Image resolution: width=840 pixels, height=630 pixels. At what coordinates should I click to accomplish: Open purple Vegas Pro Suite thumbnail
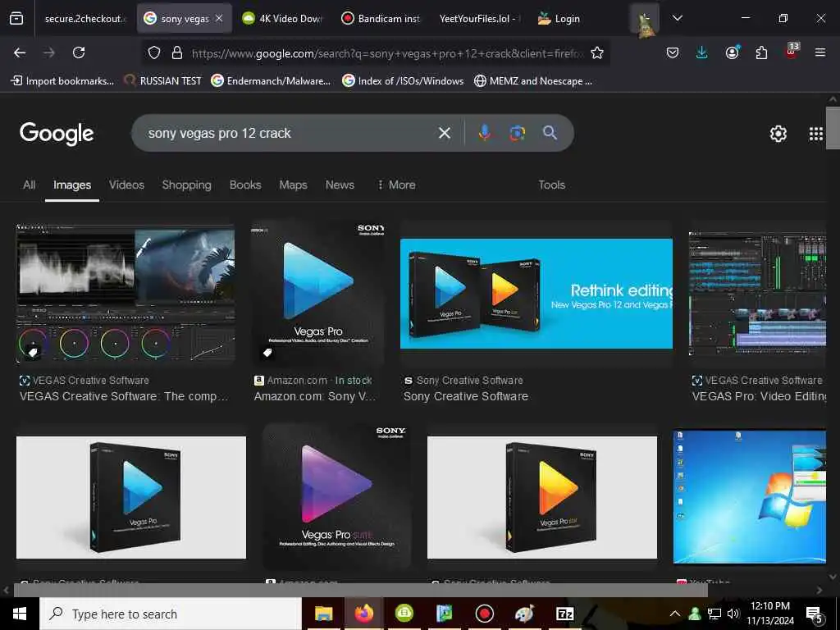coord(337,496)
